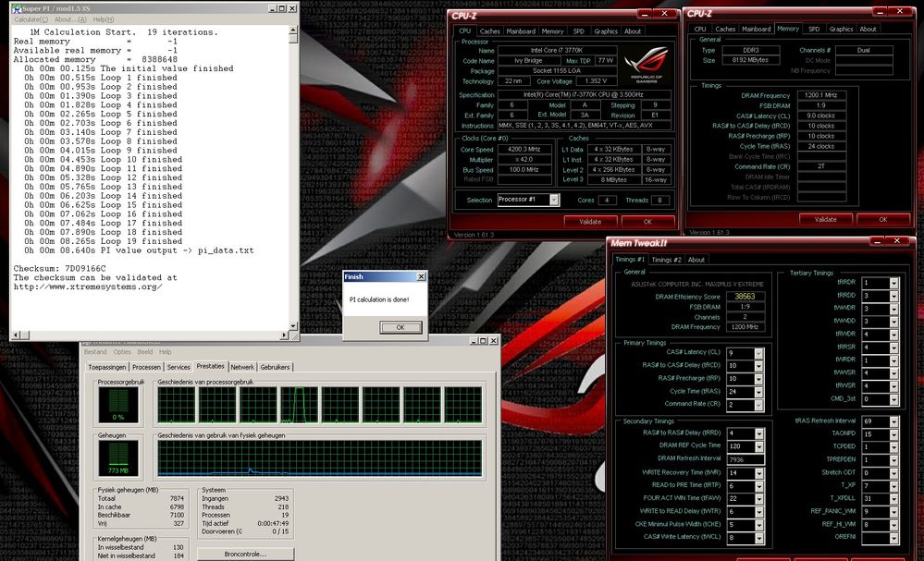This screenshot has width=924, height=561.
Task: Click Validate in the CPU-Z memory window
Action: (x=825, y=219)
